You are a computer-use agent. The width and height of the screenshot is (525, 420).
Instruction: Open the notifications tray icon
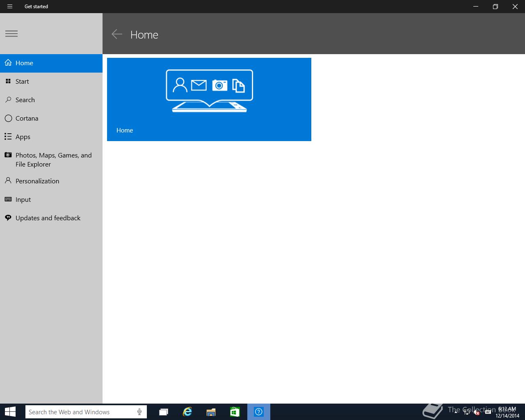488,412
